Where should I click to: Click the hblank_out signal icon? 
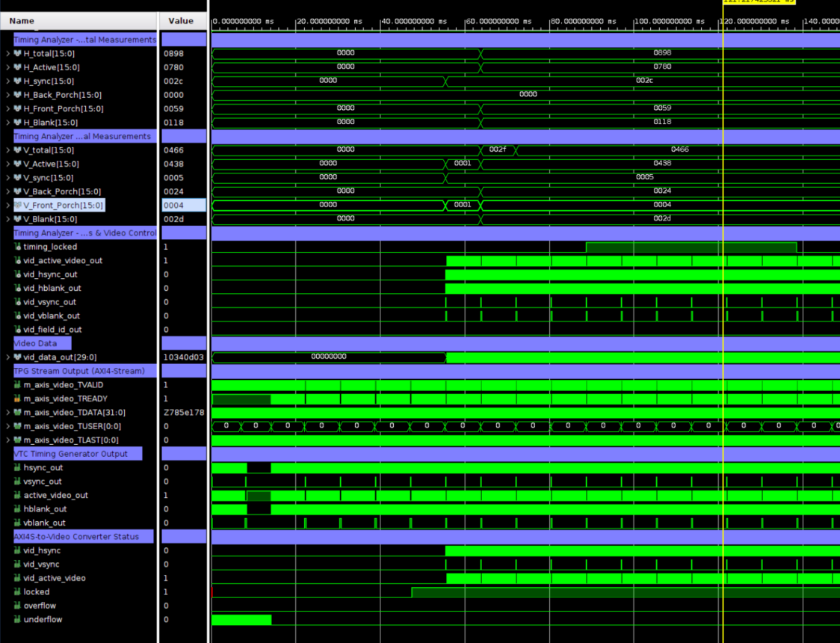[x=18, y=509]
